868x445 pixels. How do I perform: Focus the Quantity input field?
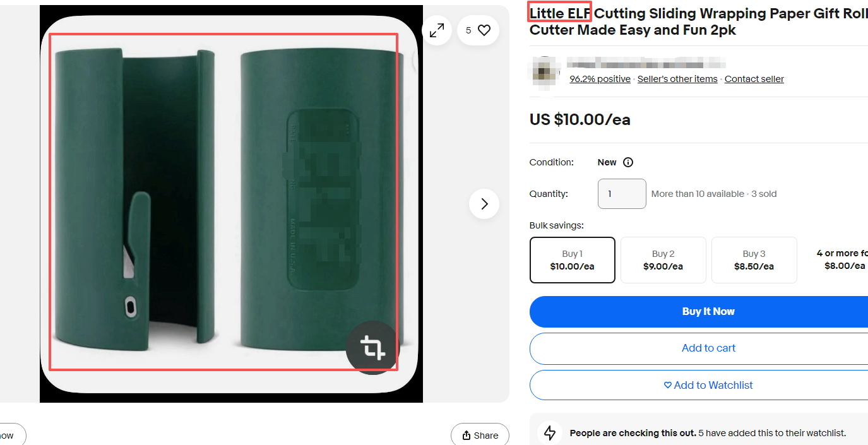pyautogui.click(x=622, y=194)
